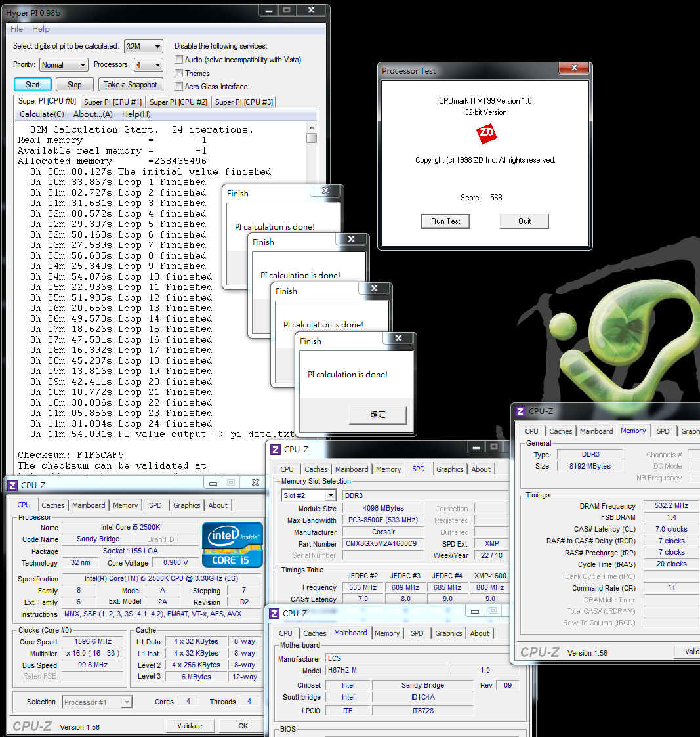Open Caches tab in CPU-Z CPU window
Viewport: 700px width, 737px height.
pos(53,505)
